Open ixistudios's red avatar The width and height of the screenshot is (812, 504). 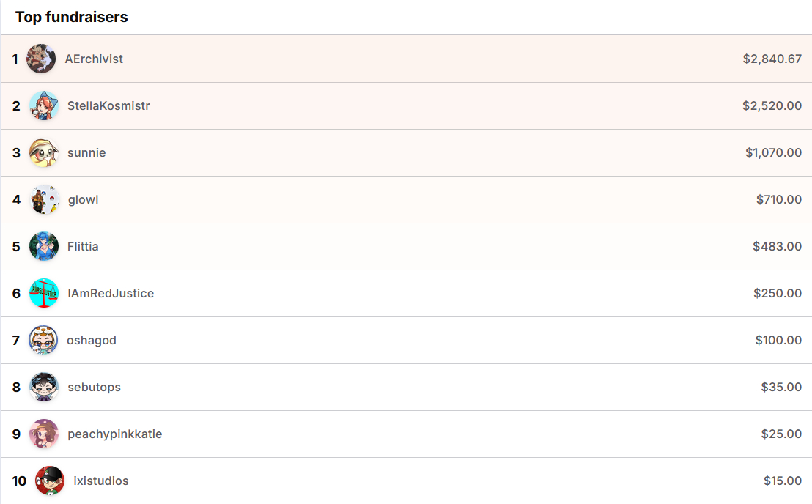(50, 481)
